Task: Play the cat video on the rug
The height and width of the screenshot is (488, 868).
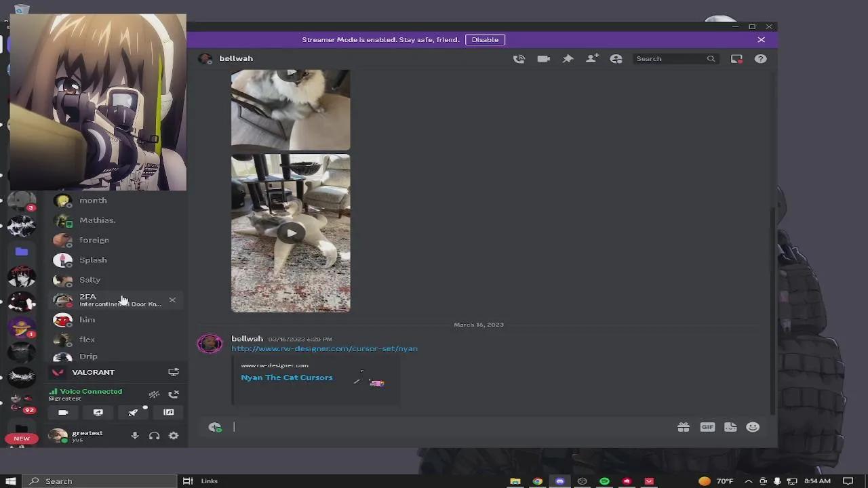Action: tap(291, 233)
